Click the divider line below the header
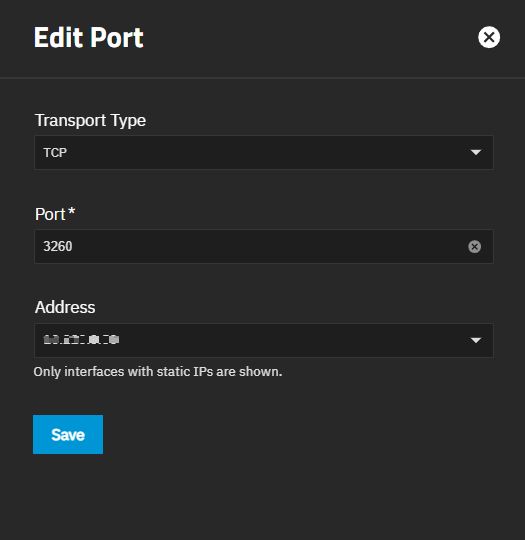The image size is (525, 540). coord(262,78)
